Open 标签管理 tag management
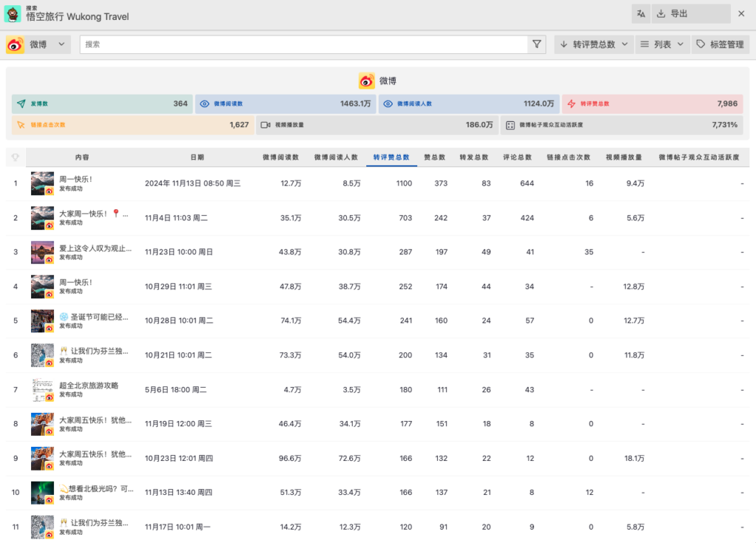The height and width of the screenshot is (543, 756). point(721,44)
